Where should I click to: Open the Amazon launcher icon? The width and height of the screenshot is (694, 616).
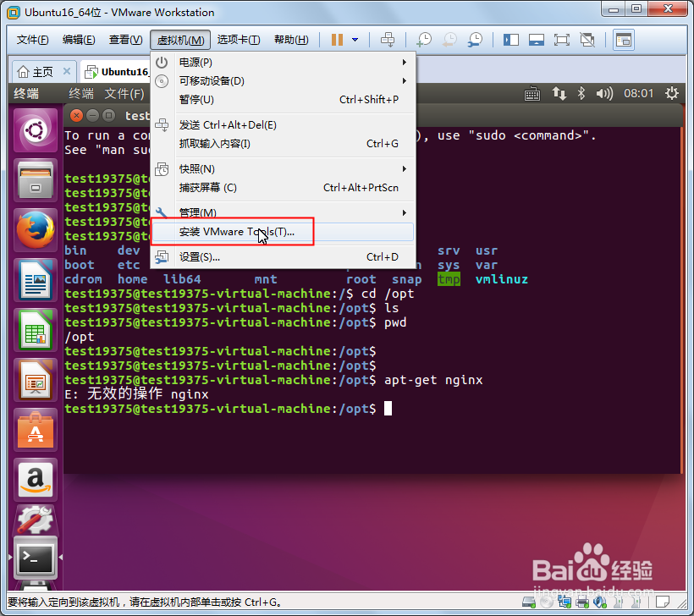[x=36, y=480]
